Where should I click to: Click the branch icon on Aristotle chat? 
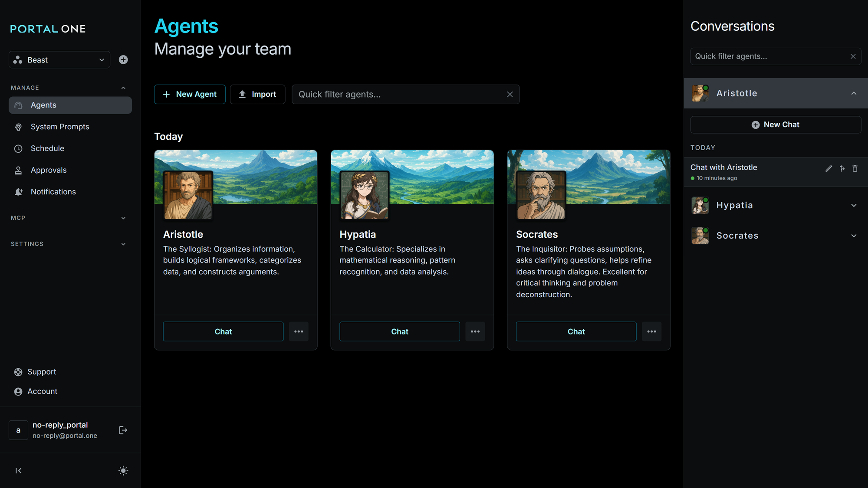(842, 169)
